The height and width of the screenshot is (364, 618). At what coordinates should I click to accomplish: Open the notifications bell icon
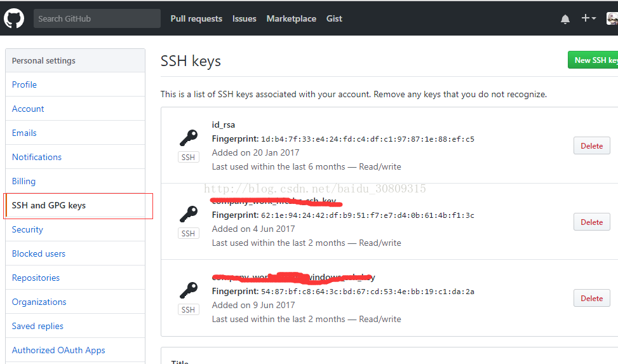point(565,19)
